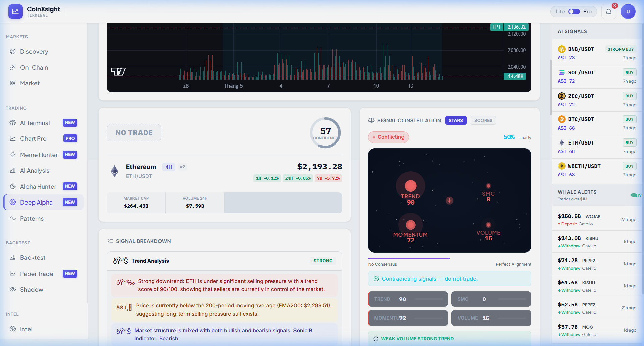Image resolution: width=644 pixels, height=346 pixels.
Task: Click the Meme Hunter lightning icon
Action: [13, 155]
